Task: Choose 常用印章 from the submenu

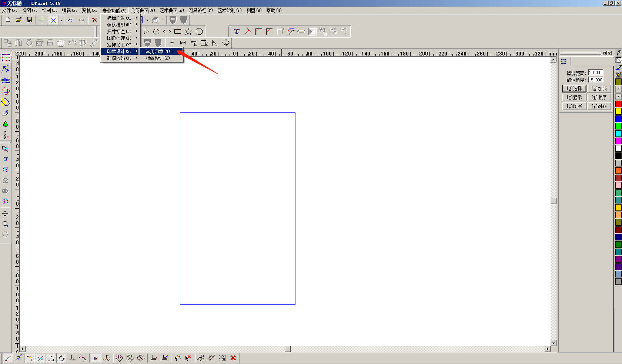Action: tap(159, 51)
